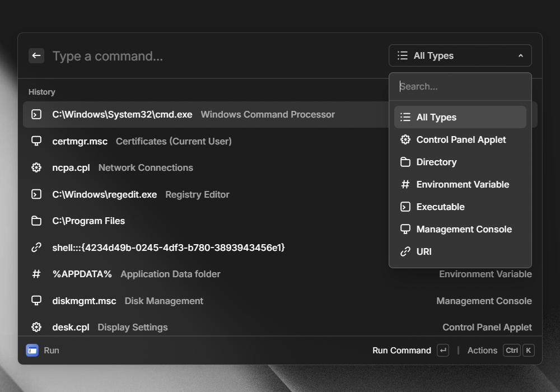
Task: Click the monitor icon next to certmgr.msc
Action: (x=36, y=141)
